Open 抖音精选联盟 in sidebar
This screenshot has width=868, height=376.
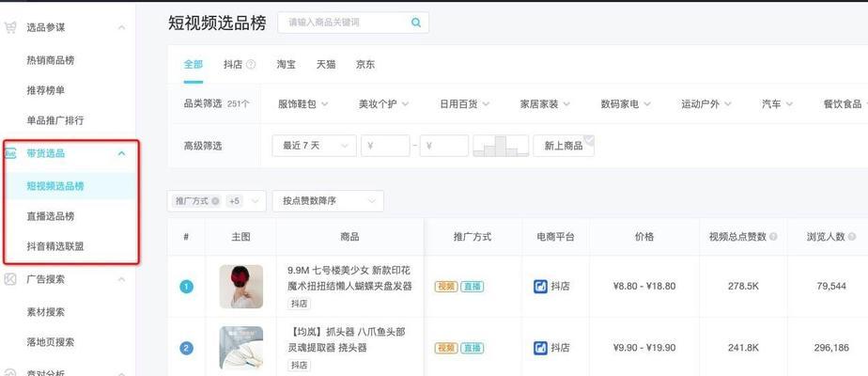click(x=55, y=246)
